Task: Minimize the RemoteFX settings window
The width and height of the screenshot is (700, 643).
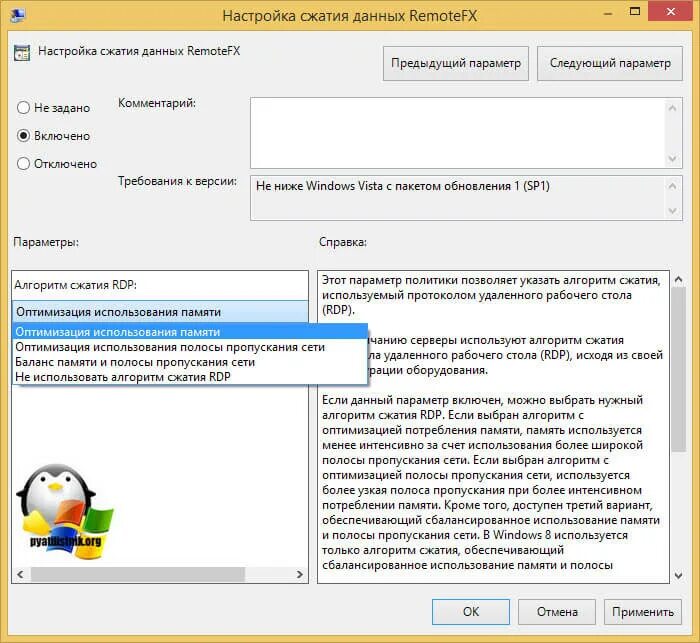Action: 608,13
